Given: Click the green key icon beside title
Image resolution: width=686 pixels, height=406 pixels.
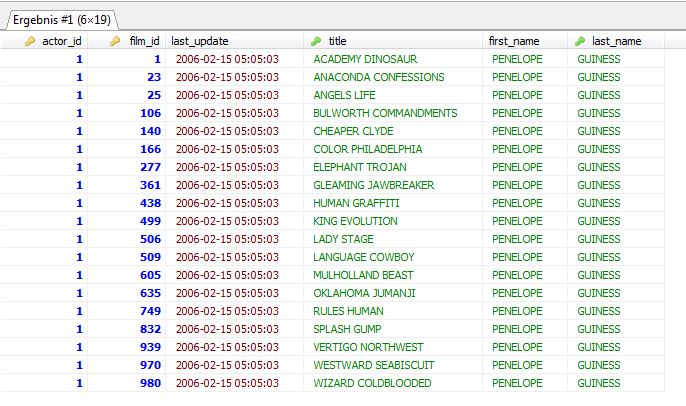Looking at the screenshot, I should point(317,41).
